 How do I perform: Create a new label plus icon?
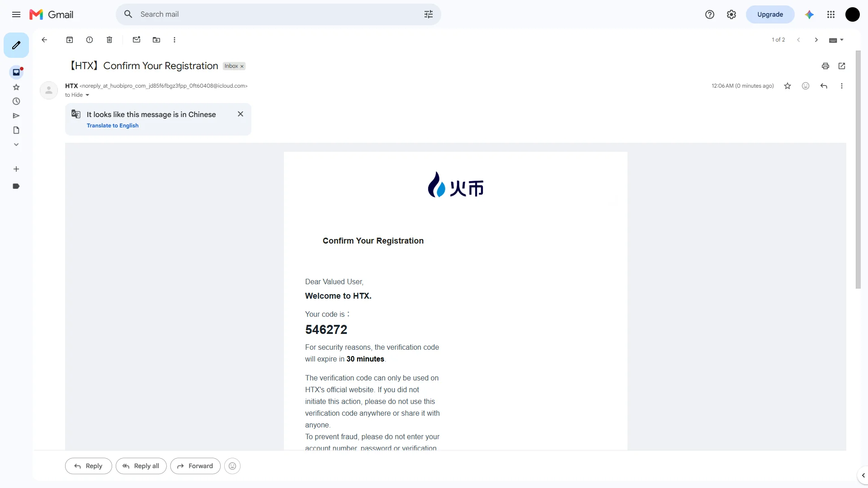pyautogui.click(x=16, y=169)
